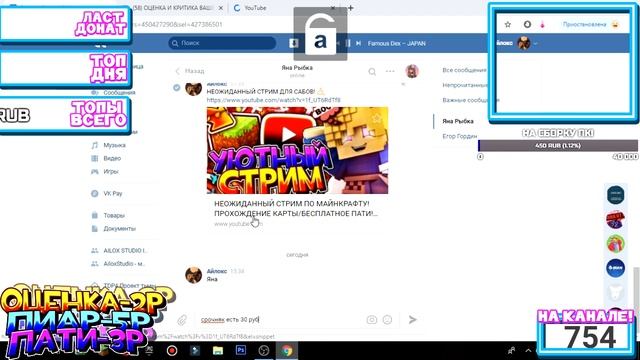
Task: Click the red record icon in taskbar
Action: (x=172, y=350)
